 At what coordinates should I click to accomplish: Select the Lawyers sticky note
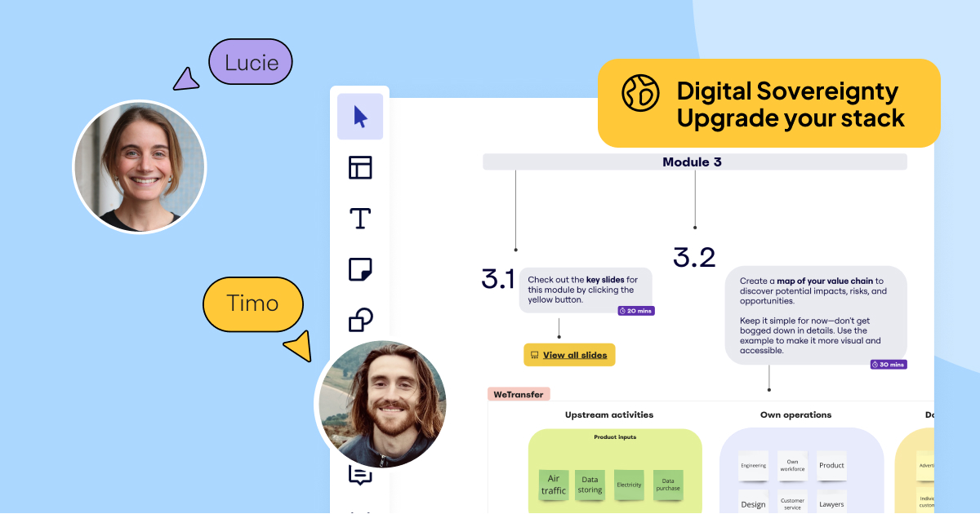(x=831, y=502)
